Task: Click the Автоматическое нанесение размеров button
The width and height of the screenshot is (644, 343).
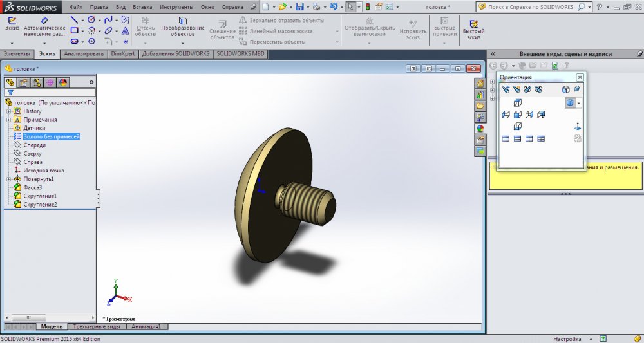Action: [x=44, y=27]
